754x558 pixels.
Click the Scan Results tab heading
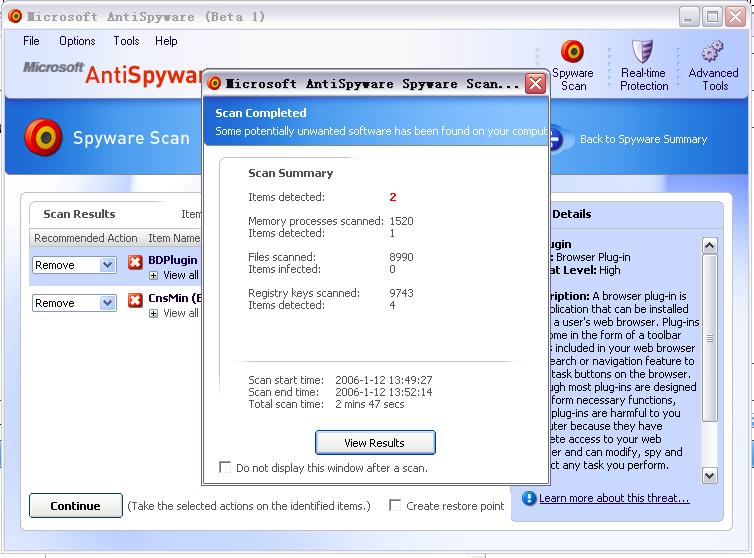[x=79, y=214]
